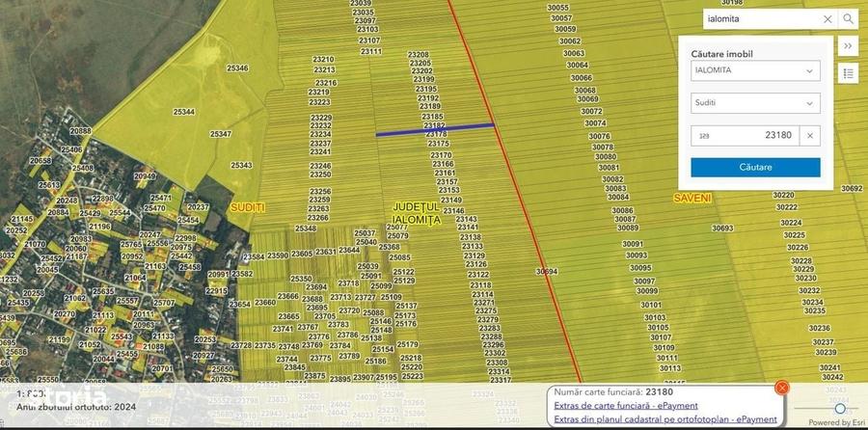Select parcel label 30101
The width and height of the screenshot is (868, 430).
651,305
